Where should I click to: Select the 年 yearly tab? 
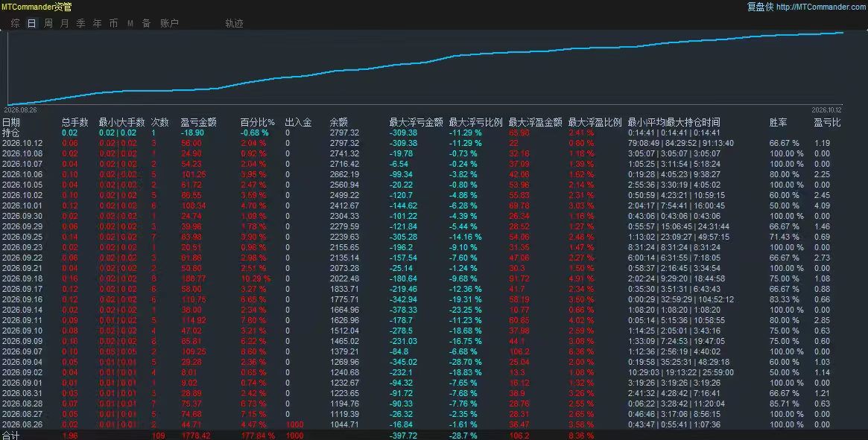click(98, 23)
